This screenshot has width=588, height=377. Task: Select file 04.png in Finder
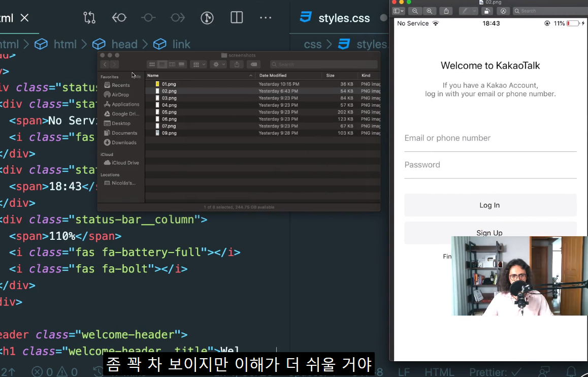(x=263, y=105)
